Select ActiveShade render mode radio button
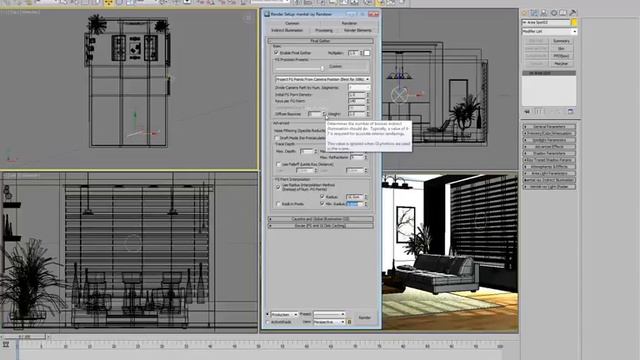The width and height of the screenshot is (640, 360). tap(268, 322)
